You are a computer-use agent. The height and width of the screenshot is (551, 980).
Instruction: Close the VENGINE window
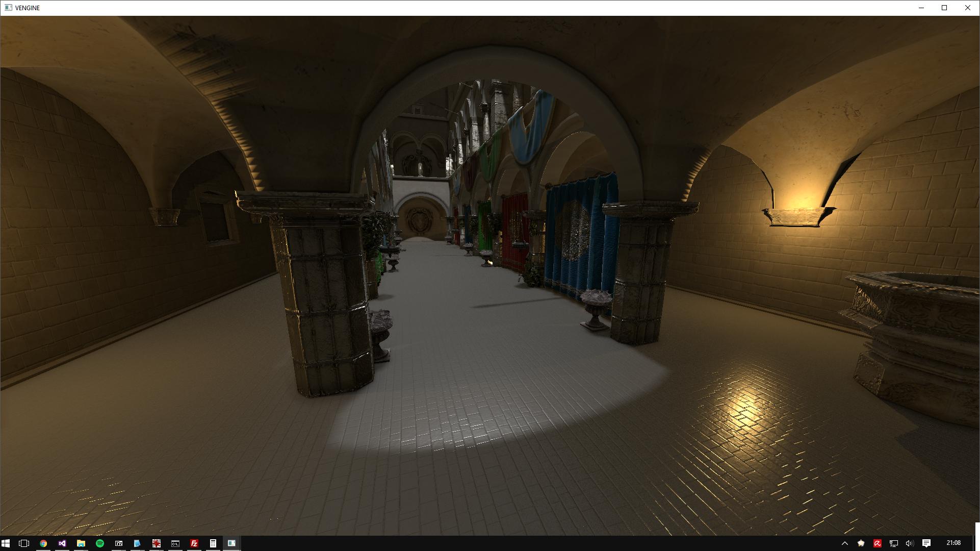pyautogui.click(x=968, y=8)
